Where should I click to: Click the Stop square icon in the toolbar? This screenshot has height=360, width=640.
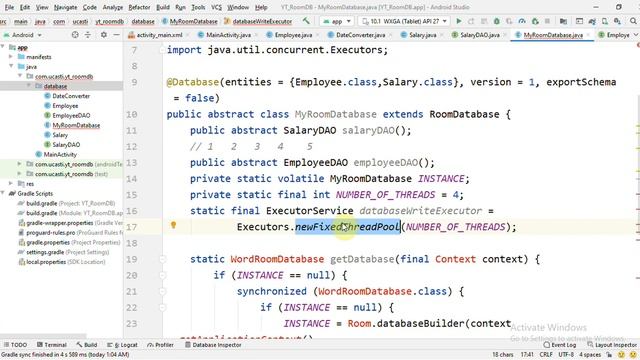coord(547,21)
